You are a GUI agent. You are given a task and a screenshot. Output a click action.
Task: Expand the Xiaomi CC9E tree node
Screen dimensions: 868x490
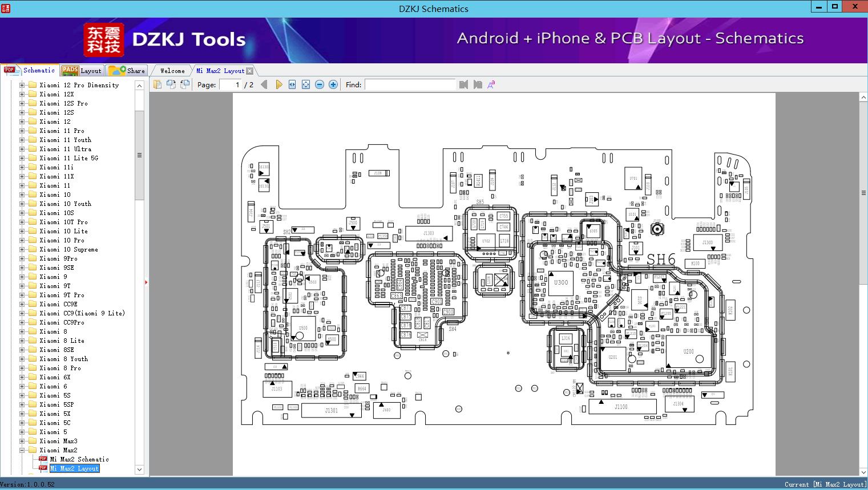pos(22,304)
